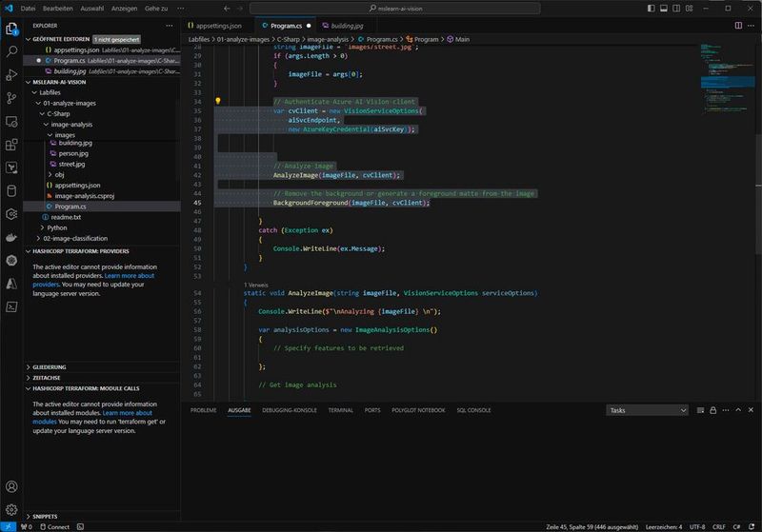Go back with the navigation arrow

point(227,9)
